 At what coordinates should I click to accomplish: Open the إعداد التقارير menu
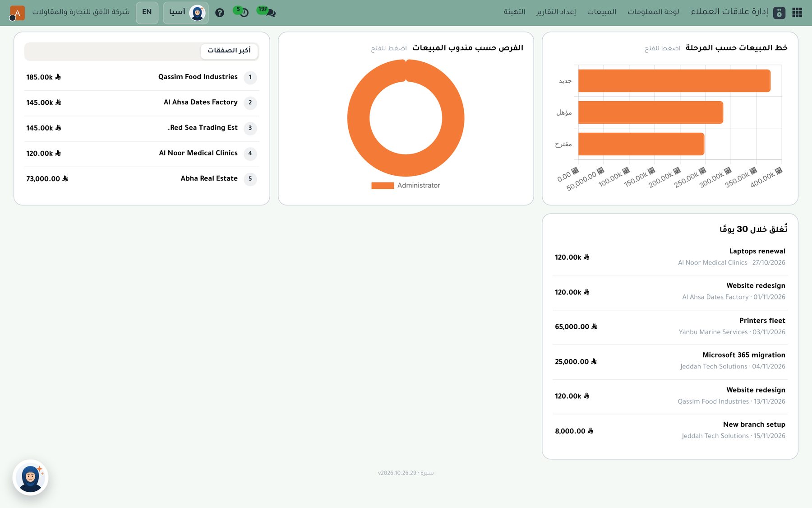(556, 12)
